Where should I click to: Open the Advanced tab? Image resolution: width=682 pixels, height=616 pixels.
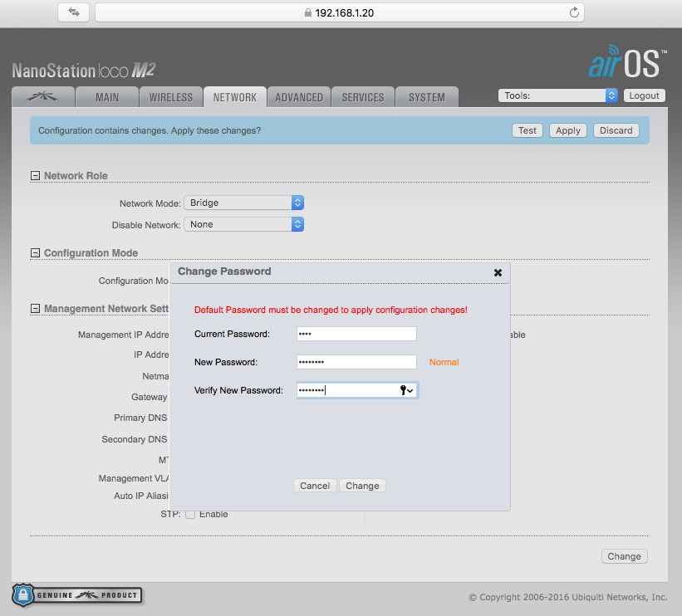tap(299, 97)
